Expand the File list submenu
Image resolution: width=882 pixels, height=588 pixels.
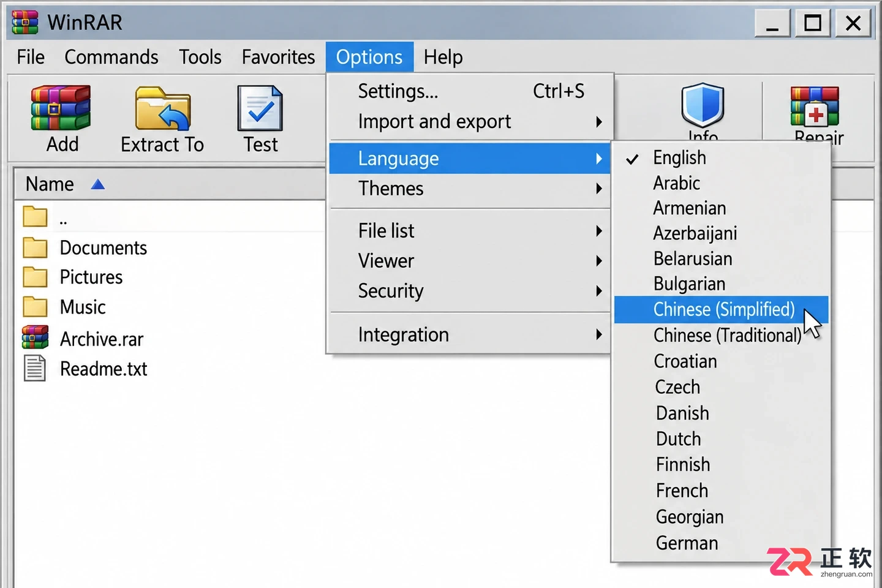pyautogui.click(x=470, y=231)
